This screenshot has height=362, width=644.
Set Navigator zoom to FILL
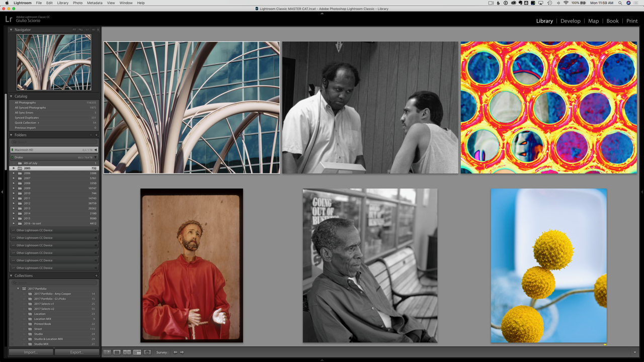tap(80, 30)
